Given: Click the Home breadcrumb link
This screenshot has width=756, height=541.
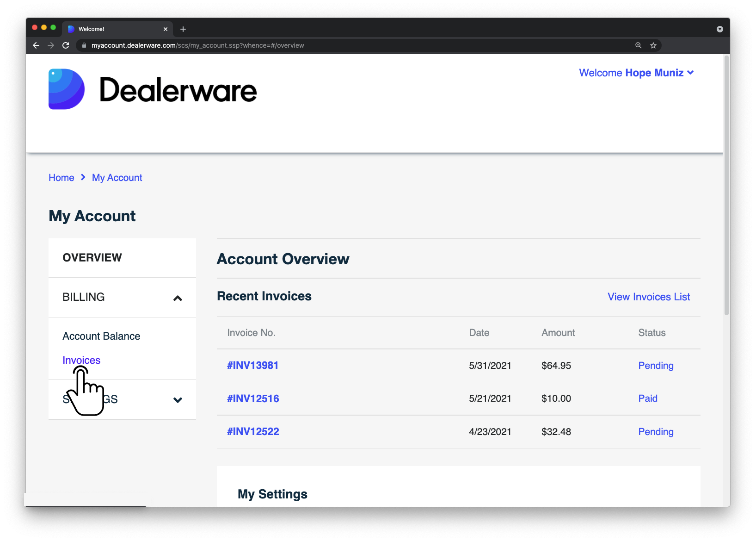Looking at the screenshot, I should coord(61,177).
